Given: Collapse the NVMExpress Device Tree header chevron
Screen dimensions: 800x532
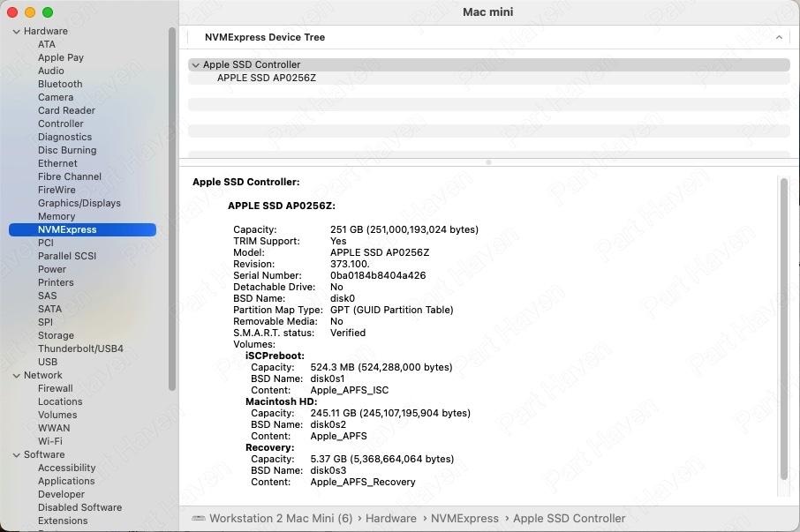Looking at the screenshot, I should coord(779,37).
